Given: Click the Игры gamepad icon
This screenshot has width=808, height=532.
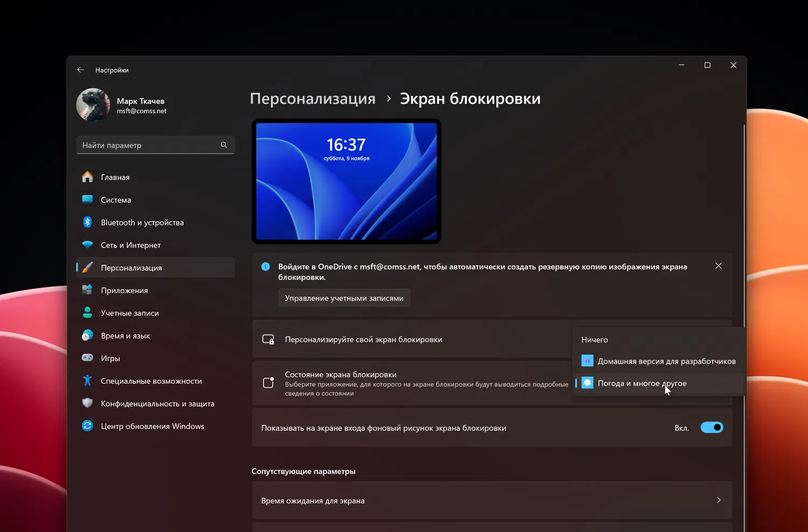Looking at the screenshot, I should (87, 358).
